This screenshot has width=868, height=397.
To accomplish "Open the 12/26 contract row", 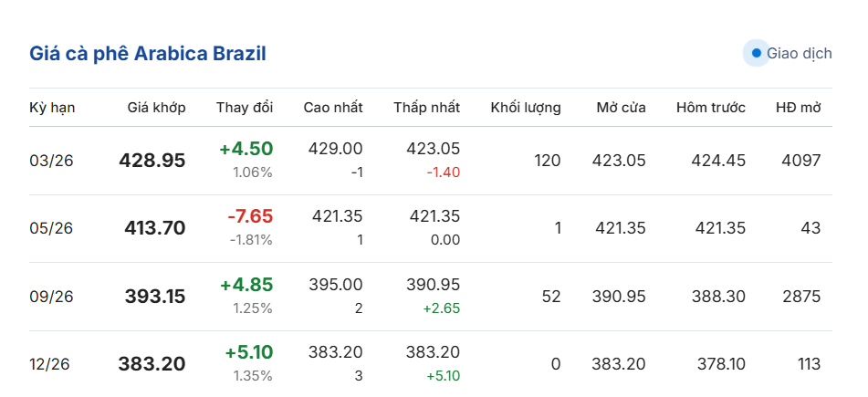I will (x=51, y=364).
